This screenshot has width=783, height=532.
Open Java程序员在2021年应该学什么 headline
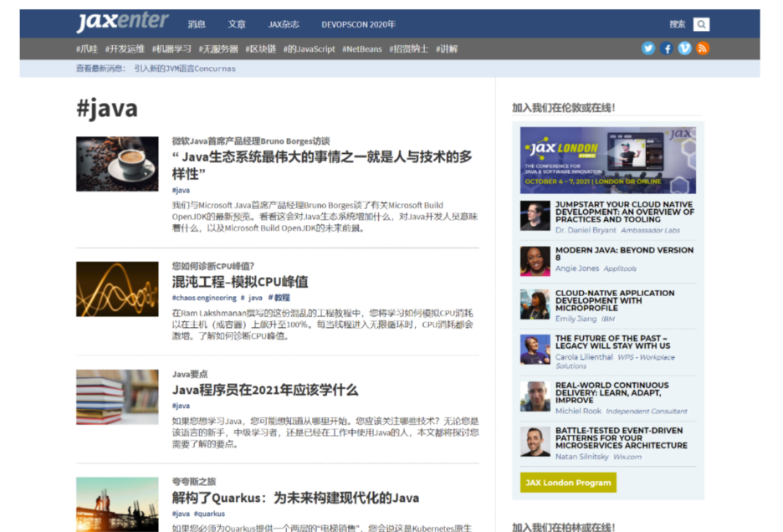264,390
